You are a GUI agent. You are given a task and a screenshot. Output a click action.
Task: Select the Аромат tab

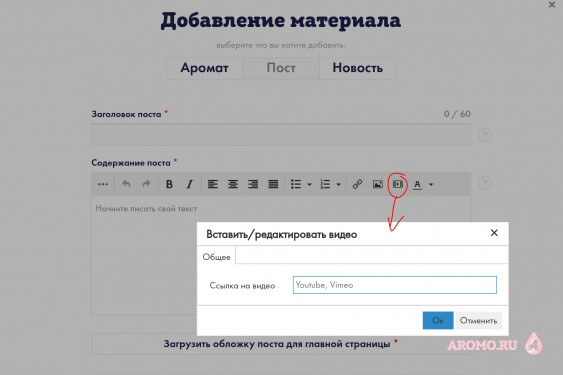pos(204,68)
